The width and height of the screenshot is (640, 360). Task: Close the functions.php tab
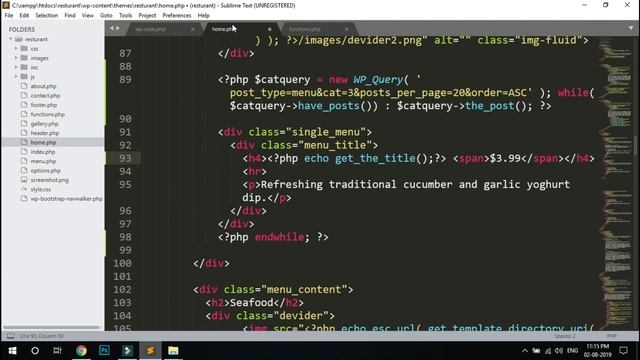pyautogui.click(x=347, y=29)
